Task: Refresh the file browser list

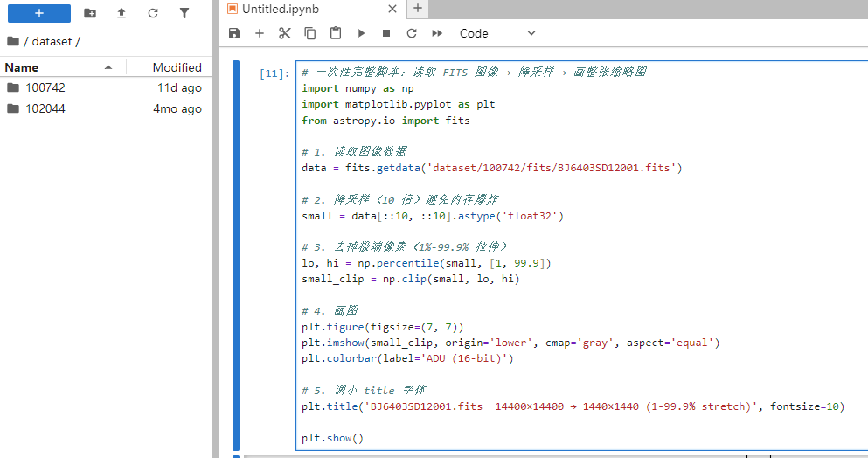Action: click(x=153, y=13)
